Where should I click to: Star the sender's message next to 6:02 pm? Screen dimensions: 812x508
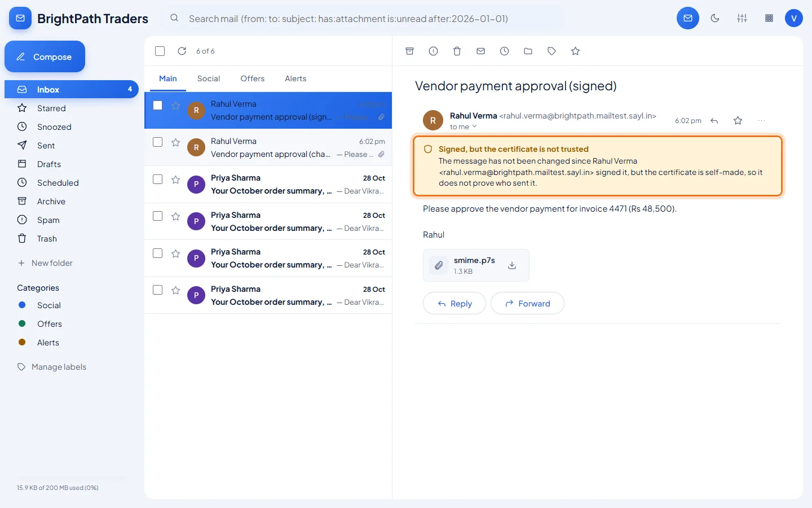[738, 121]
